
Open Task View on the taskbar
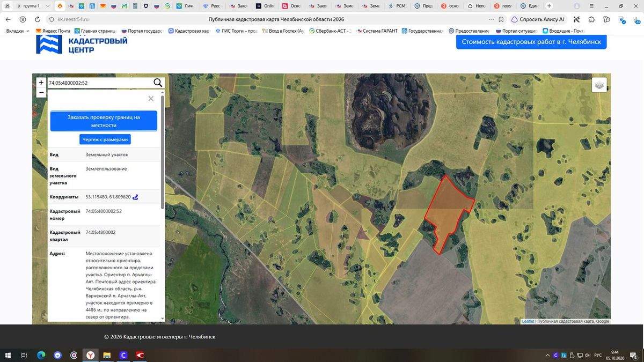(x=24, y=355)
